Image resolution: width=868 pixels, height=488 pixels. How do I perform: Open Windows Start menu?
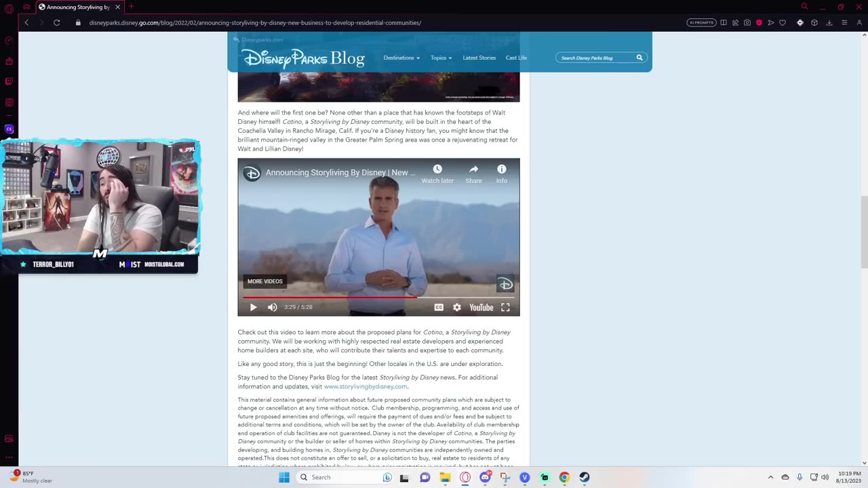[x=284, y=477]
